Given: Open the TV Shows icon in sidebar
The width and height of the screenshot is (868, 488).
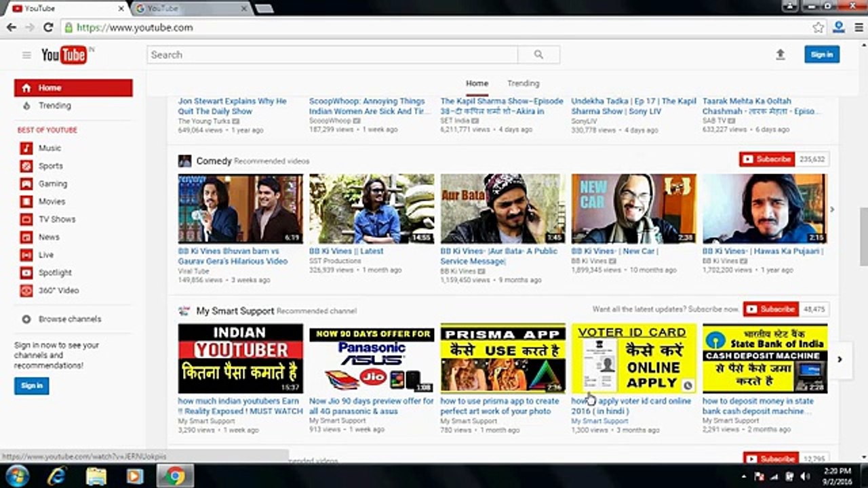Looking at the screenshot, I should (26, 220).
